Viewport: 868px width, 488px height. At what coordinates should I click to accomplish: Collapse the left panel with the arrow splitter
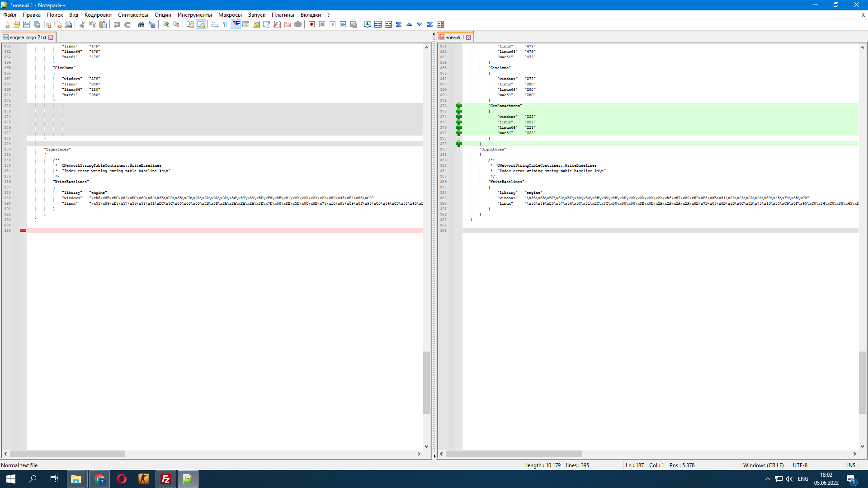click(x=434, y=34)
